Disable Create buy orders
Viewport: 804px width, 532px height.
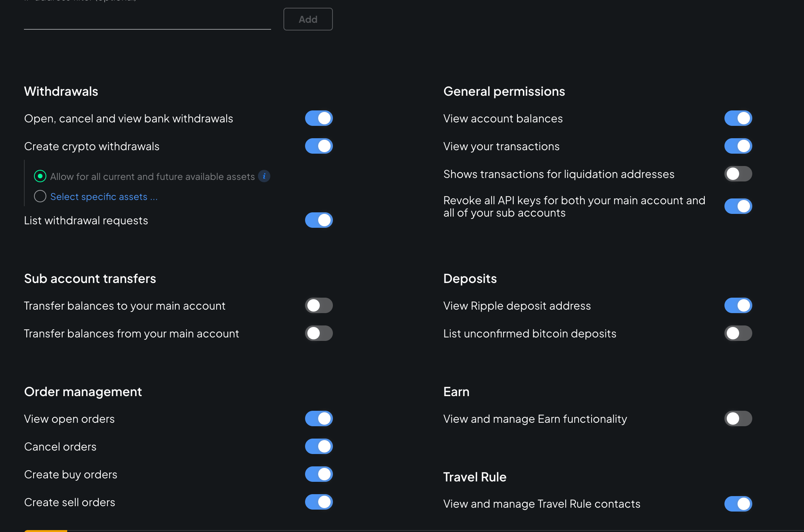tap(319, 474)
